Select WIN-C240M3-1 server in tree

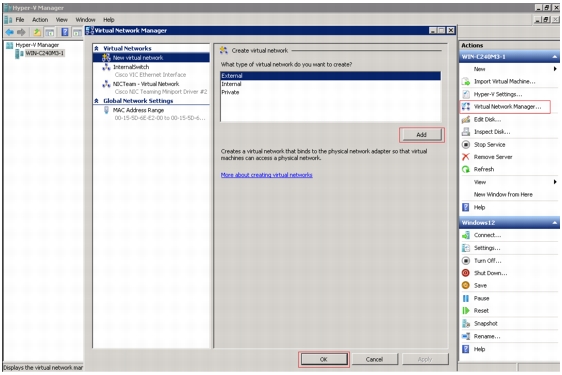(44, 53)
